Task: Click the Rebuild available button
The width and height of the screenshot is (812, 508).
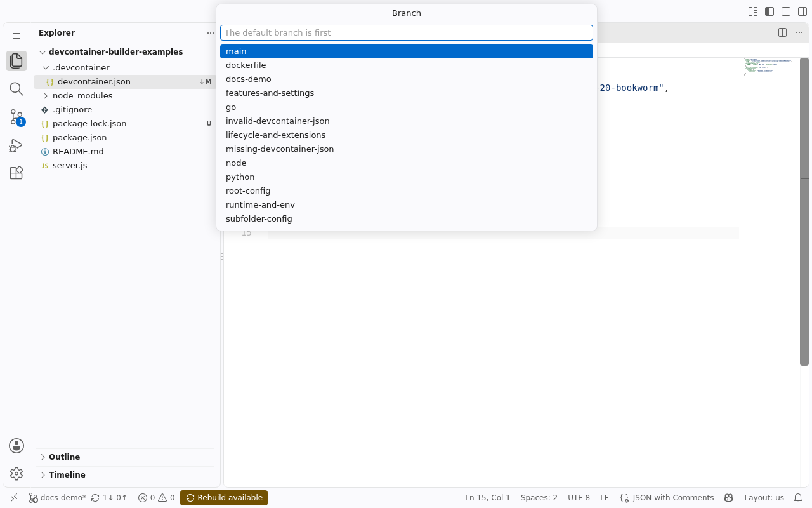Action: tap(224, 498)
